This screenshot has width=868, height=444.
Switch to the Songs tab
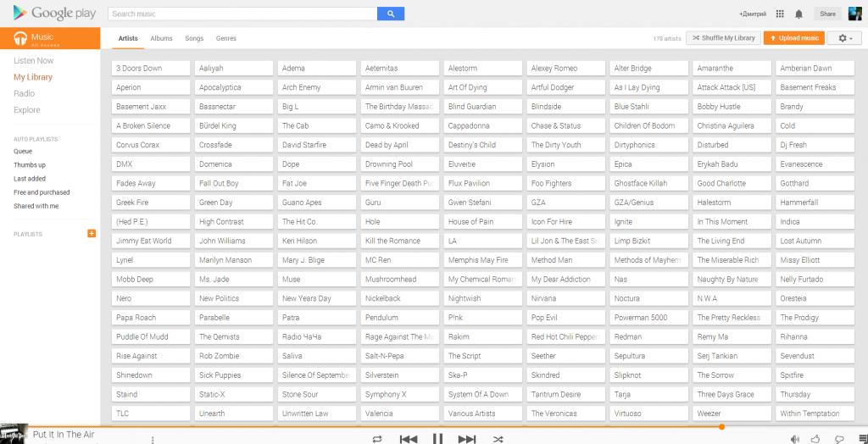click(x=194, y=38)
